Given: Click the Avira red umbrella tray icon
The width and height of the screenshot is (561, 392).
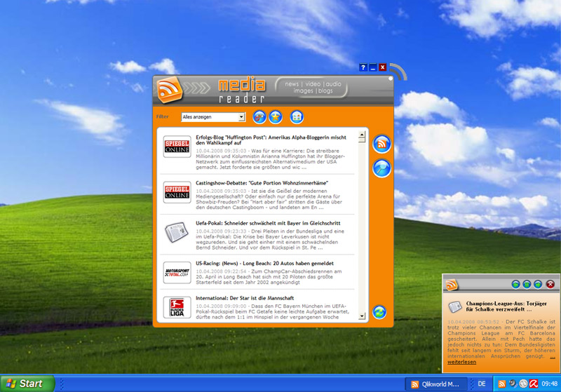Looking at the screenshot, I should 534,384.
